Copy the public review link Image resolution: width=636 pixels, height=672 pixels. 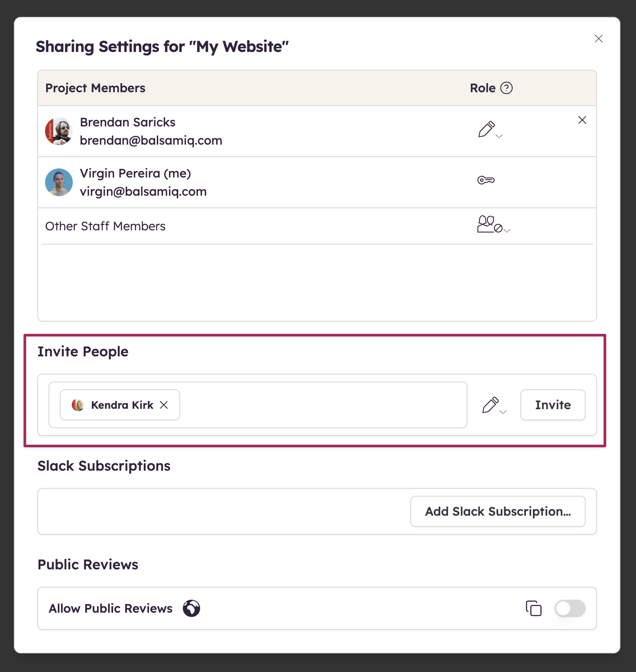[x=533, y=608]
